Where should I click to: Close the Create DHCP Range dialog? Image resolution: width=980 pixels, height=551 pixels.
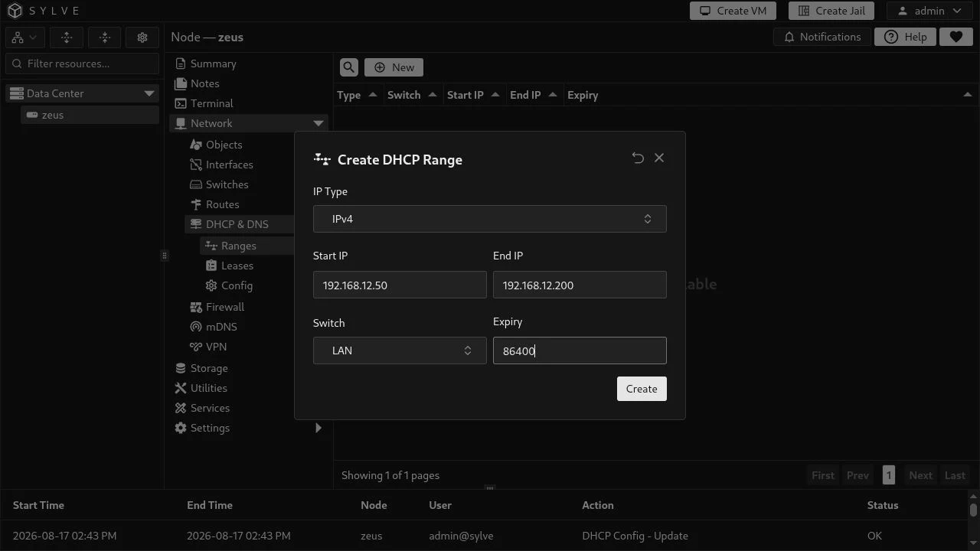[659, 158]
